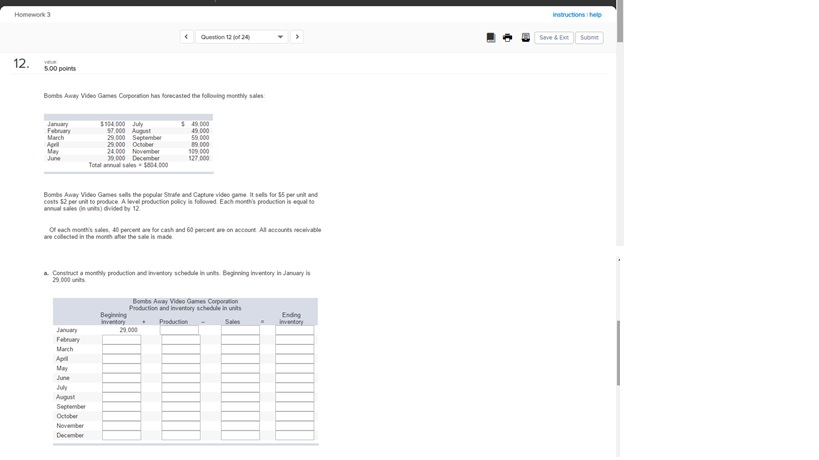Click the print icon
The height and width of the screenshot is (460, 819).
pos(508,38)
